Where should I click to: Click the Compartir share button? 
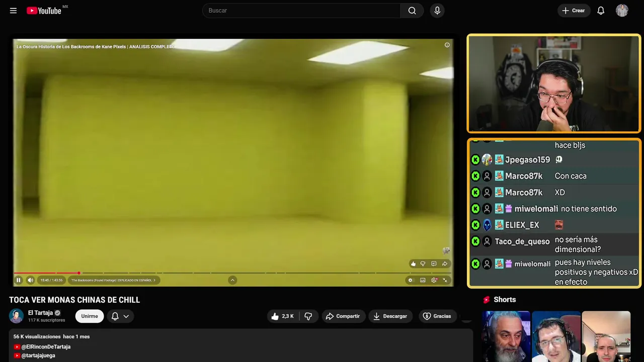pyautogui.click(x=343, y=316)
